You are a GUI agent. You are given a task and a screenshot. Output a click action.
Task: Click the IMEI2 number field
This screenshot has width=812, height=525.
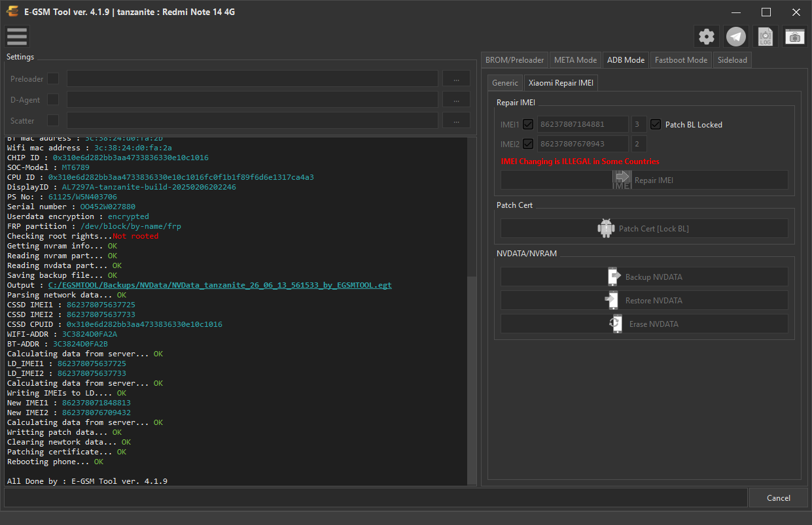pos(583,144)
